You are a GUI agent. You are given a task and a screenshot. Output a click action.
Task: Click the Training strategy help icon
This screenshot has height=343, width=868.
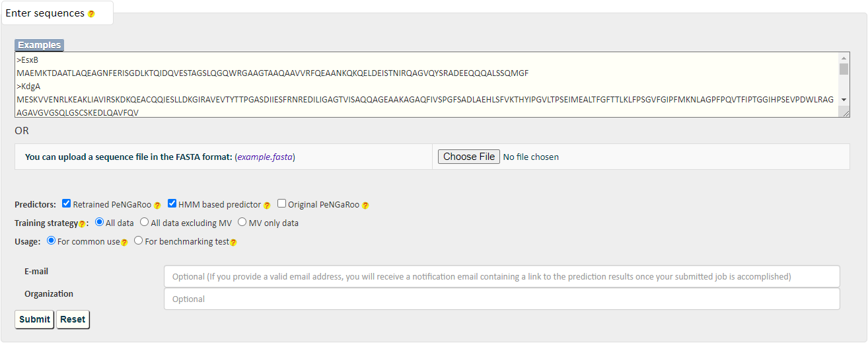pos(82,224)
